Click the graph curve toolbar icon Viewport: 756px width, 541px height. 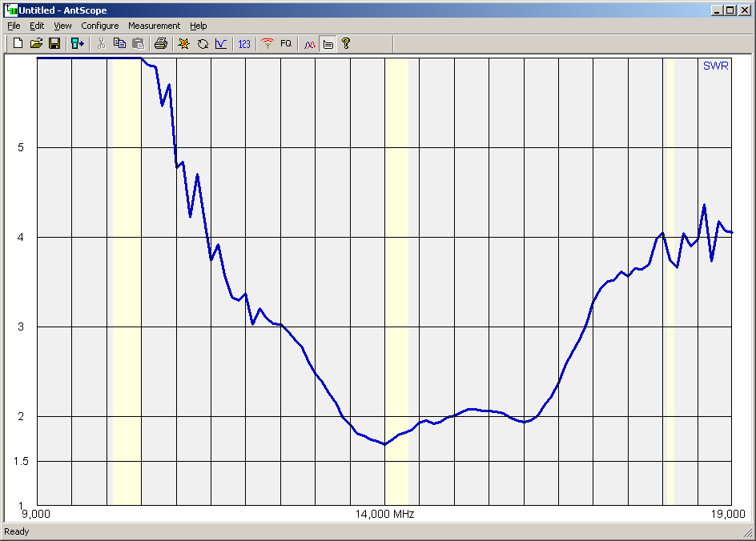221,43
